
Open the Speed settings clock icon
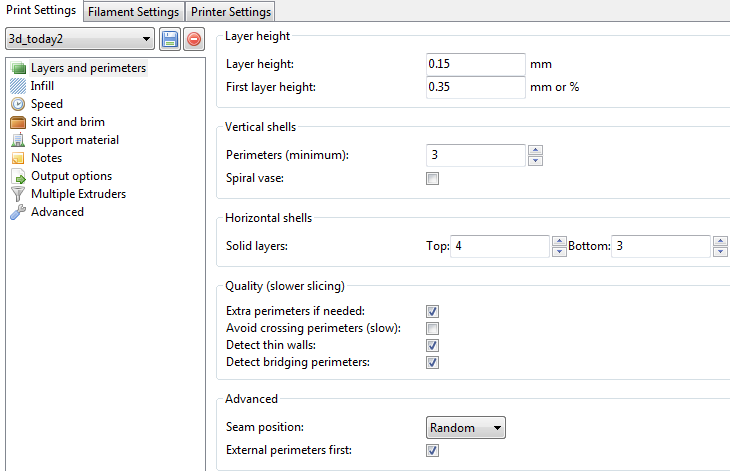click(x=18, y=104)
